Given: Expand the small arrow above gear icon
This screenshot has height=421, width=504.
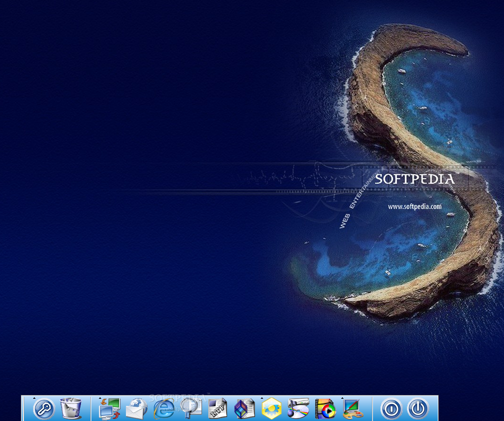Looking at the screenshot, I should coord(262,398).
